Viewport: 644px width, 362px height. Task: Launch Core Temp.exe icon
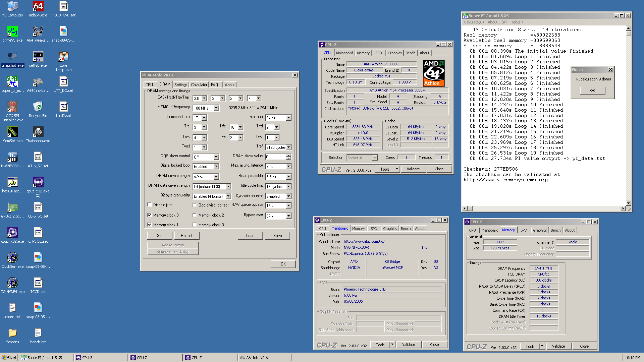[63, 61]
